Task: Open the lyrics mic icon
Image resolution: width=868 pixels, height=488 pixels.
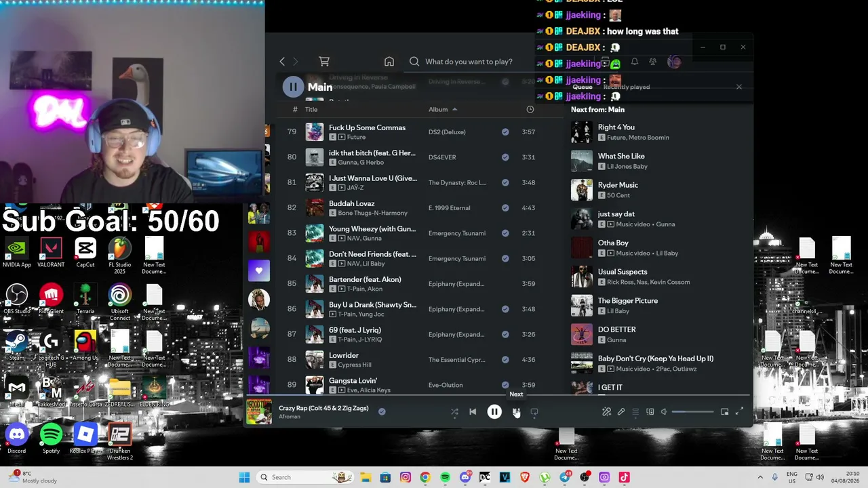Action: point(621,412)
